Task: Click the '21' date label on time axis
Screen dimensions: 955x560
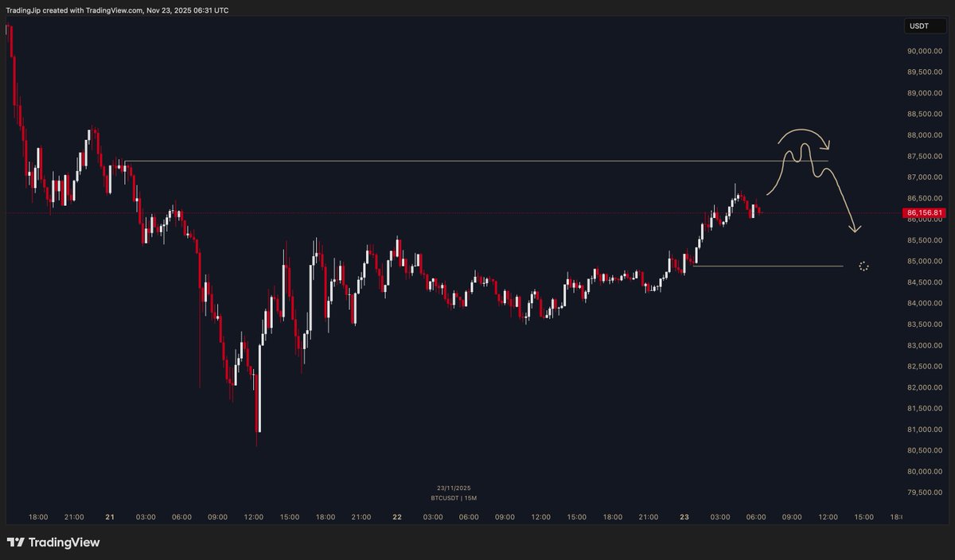Action: [110, 517]
